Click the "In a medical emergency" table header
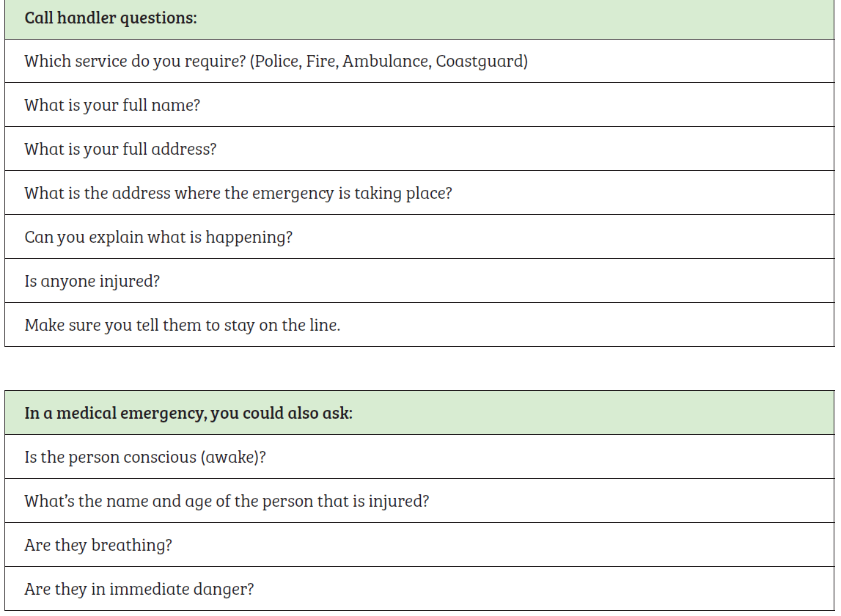Image resolution: width=841 pixels, height=616 pixels. pyautogui.click(x=188, y=413)
